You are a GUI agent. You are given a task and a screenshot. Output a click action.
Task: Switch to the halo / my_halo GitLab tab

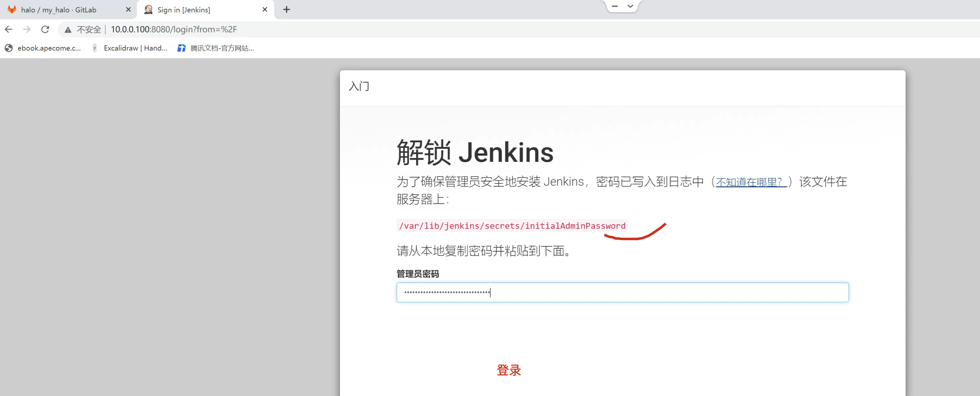coord(59,10)
